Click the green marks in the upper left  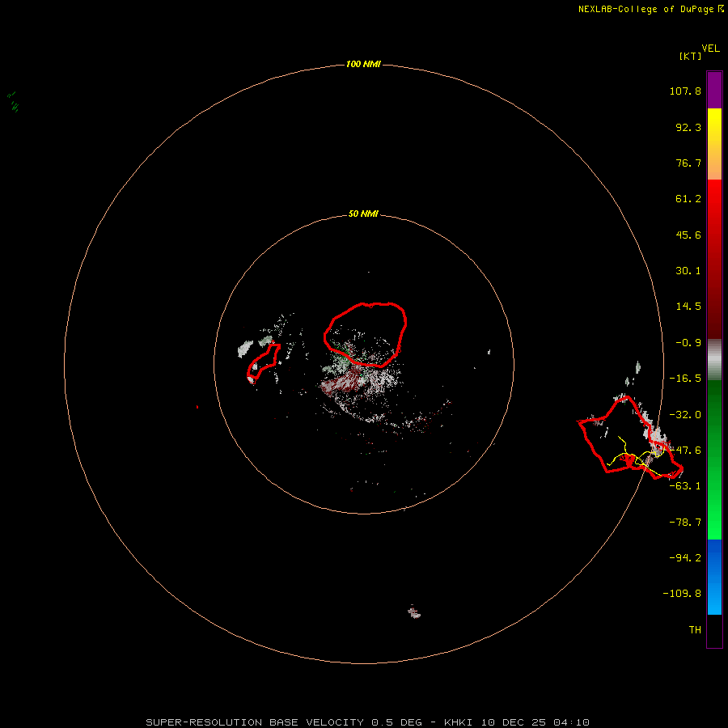coord(13,102)
